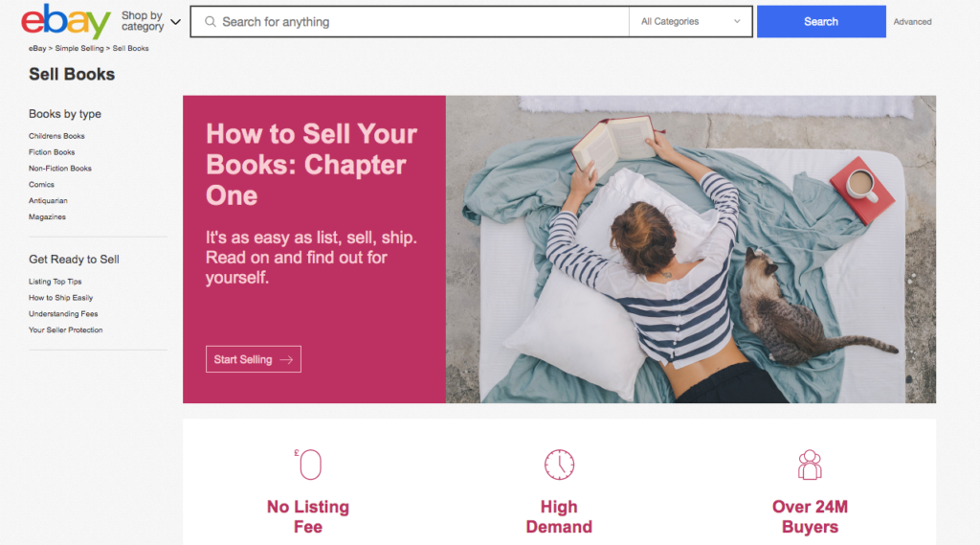
Task: Click the woman reading book banner image
Action: coord(691,249)
